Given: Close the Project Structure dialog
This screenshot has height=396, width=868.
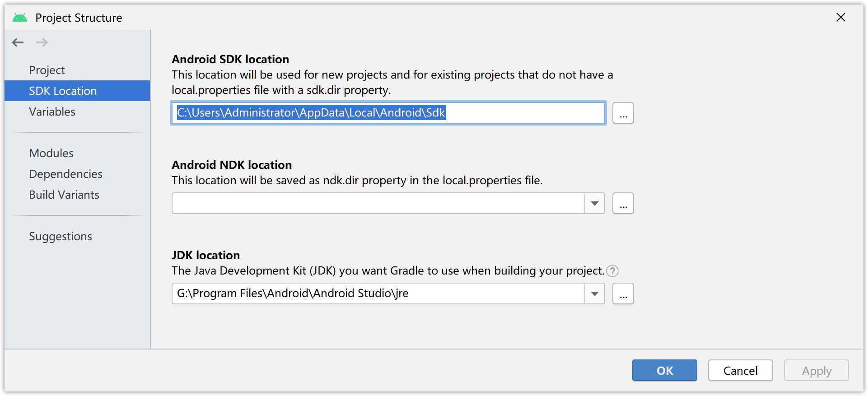Looking at the screenshot, I should tap(841, 17).
